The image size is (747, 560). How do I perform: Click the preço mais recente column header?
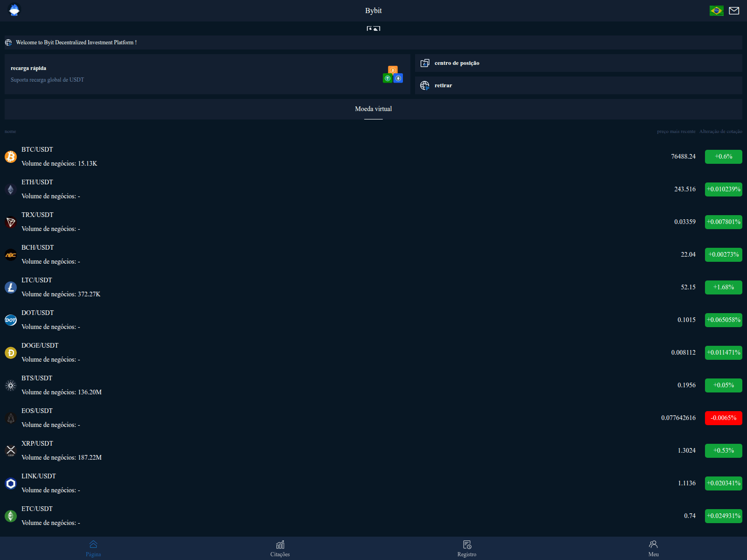(676, 132)
